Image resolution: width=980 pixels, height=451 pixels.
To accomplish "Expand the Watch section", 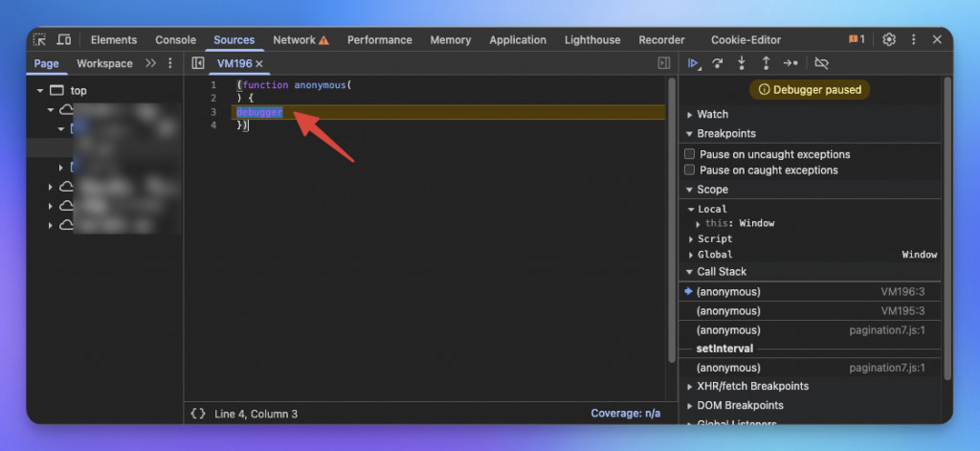I will (x=690, y=115).
